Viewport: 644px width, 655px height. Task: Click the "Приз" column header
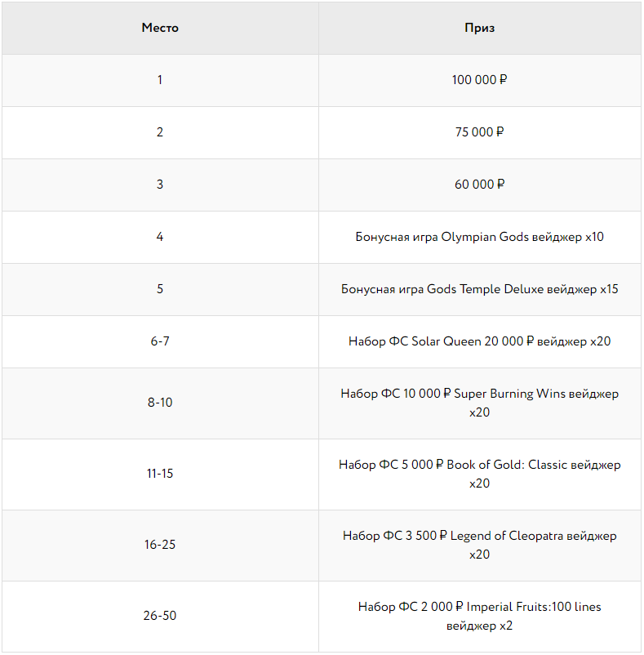tap(480, 28)
